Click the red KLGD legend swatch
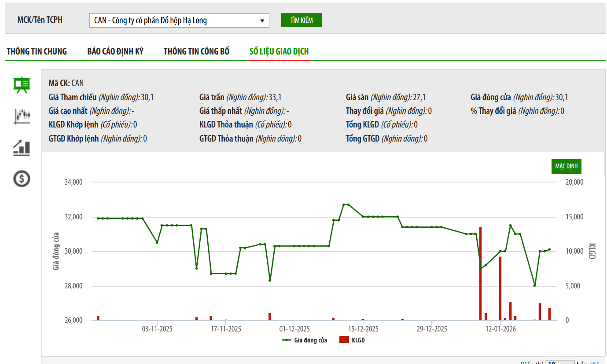Screen dimensions: 607x364 pyautogui.click(x=344, y=340)
